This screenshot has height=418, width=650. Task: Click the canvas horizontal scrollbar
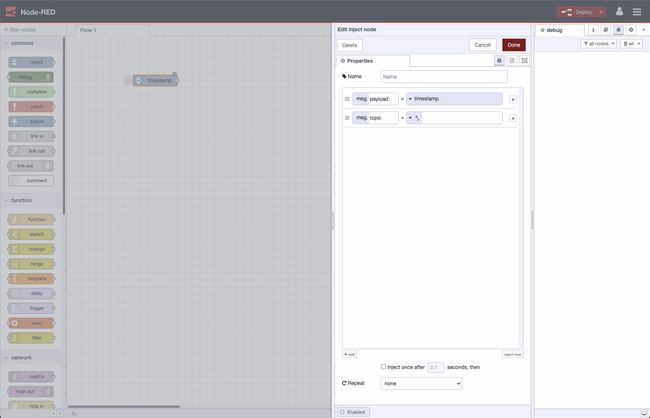point(124,407)
